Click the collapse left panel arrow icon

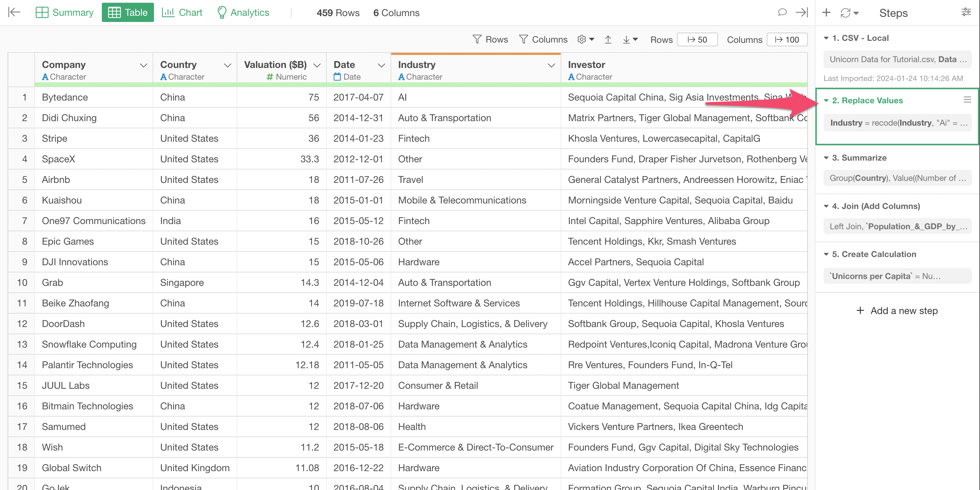pyautogui.click(x=14, y=12)
